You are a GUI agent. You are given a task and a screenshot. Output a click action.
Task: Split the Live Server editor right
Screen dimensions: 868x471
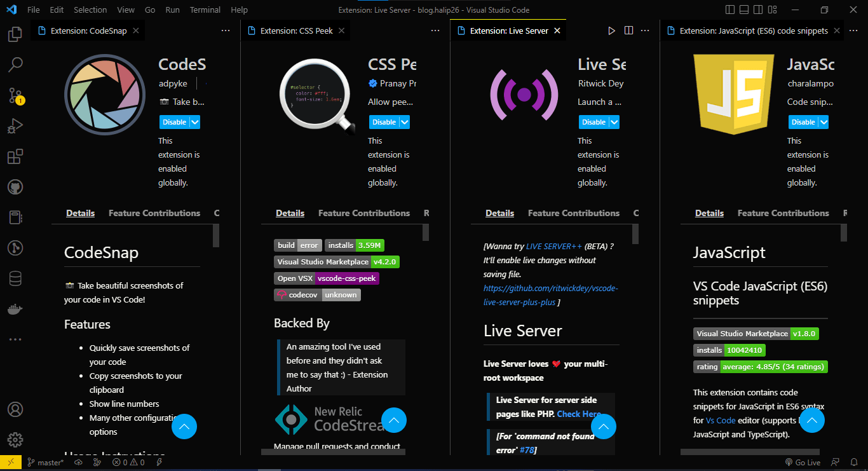(628, 31)
